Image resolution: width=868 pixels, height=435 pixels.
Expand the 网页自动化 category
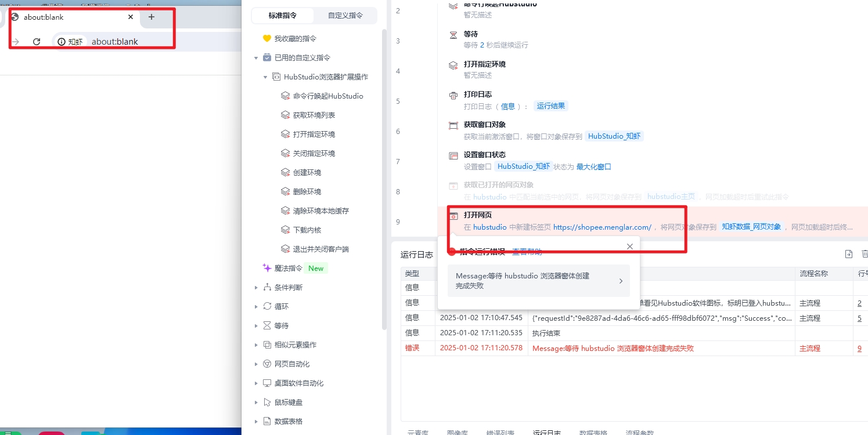[x=256, y=364]
